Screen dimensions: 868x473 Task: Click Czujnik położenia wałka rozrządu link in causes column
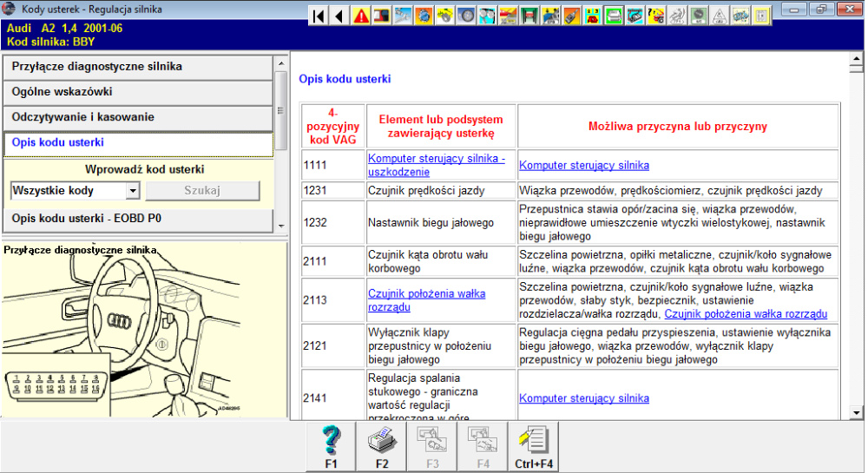pos(745,313)
